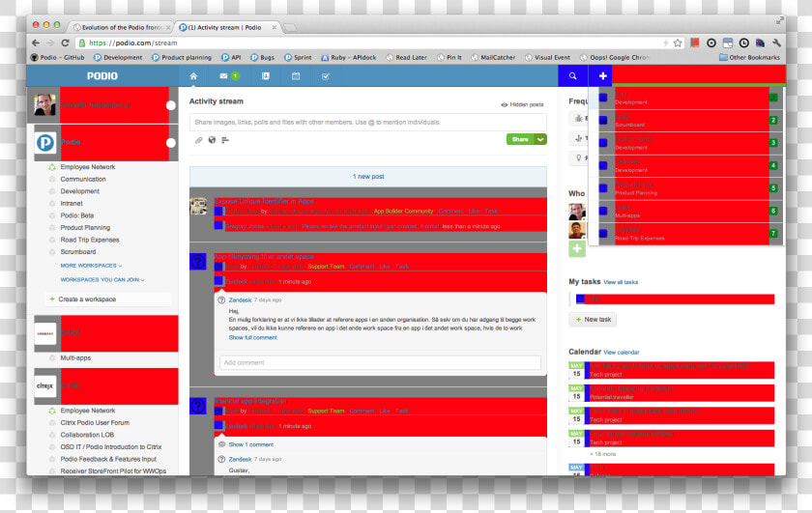Open the 'Other Bookmarks' folder
The width and height of the screenshot is (812, 513).
pyautogui.click(x=749, y=57)
